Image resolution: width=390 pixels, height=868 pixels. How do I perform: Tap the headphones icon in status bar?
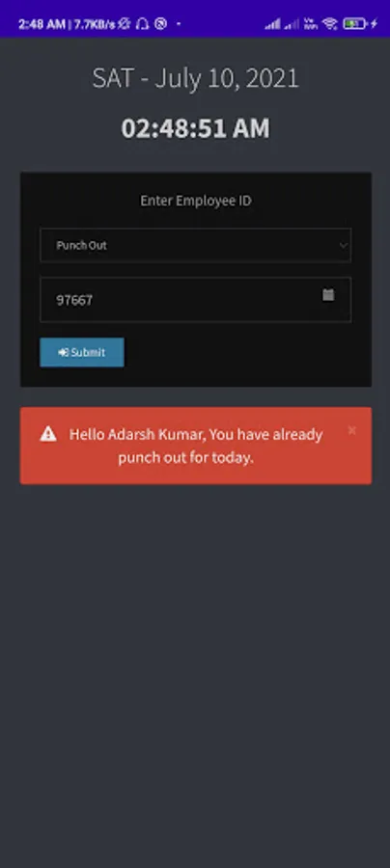142,24
